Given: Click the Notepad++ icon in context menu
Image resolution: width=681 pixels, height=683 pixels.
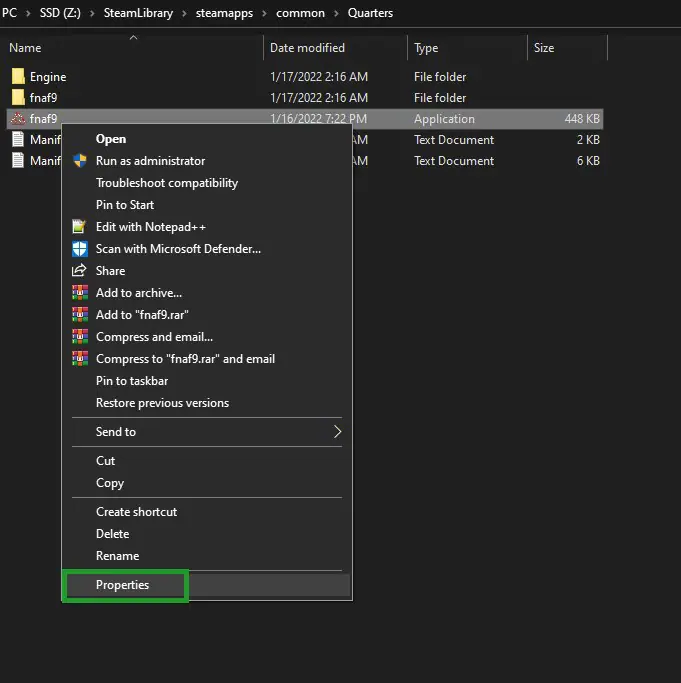Looking at the screenshot, I should coord(79,227).
